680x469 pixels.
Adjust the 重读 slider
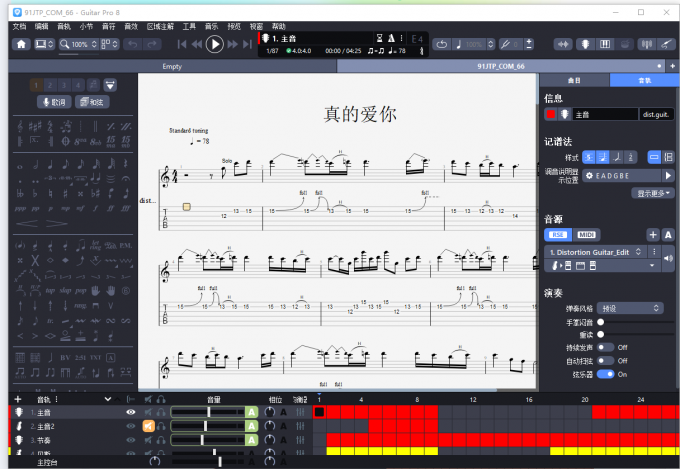(x=635, y=335)
